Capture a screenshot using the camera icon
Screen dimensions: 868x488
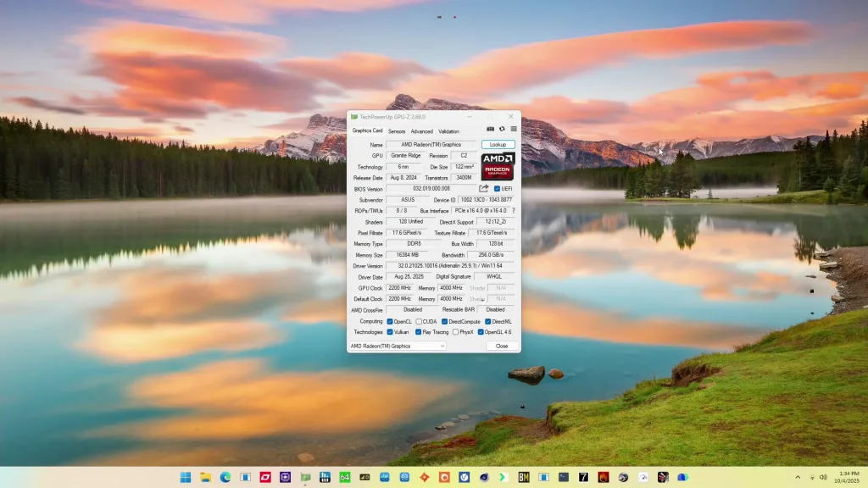click(491, 129)
